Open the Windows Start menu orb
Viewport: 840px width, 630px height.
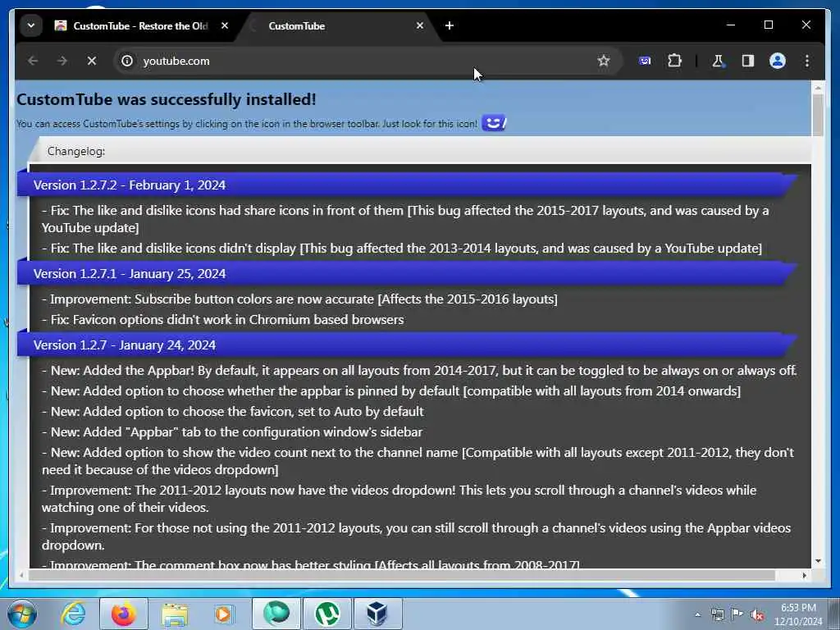point(22,614)
